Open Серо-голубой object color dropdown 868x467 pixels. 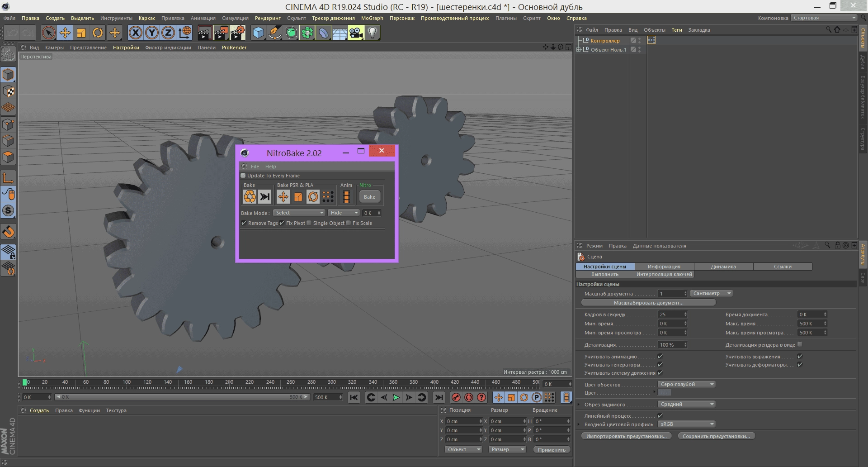[x=686, y=384]
